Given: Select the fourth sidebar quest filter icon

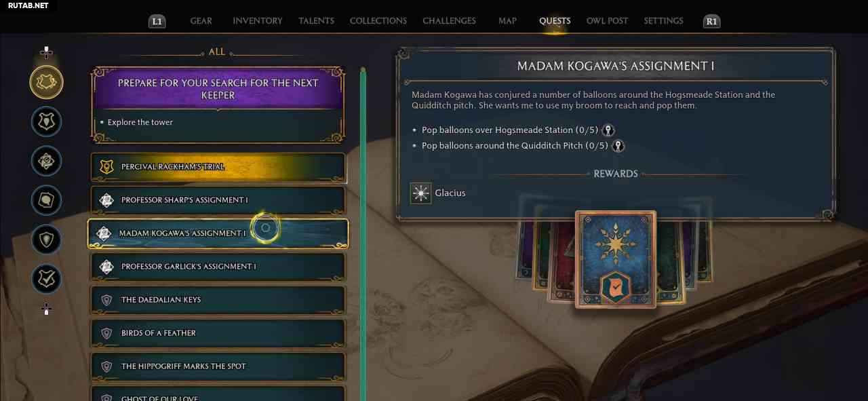Looking at the screenshot, I should (46, 201).
